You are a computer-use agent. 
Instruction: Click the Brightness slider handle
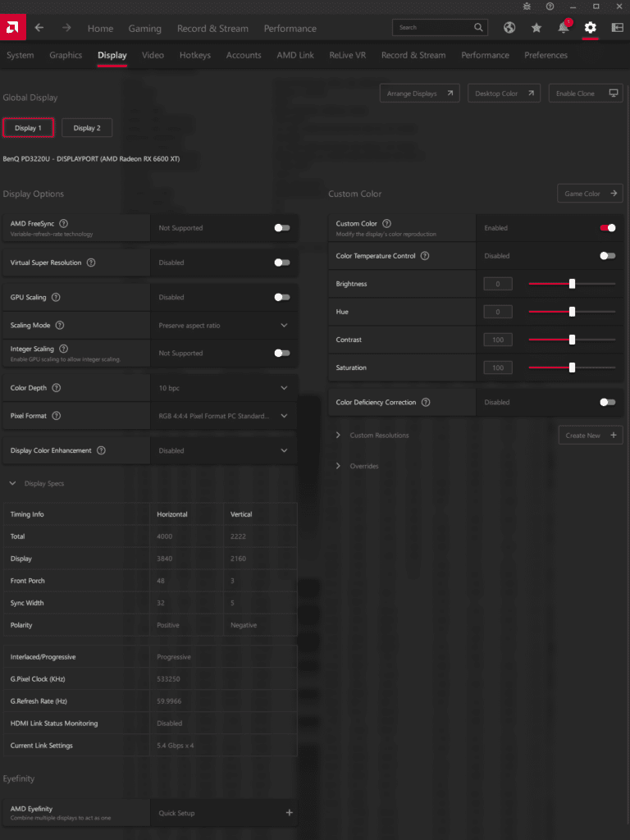pyautogui.click(x=572, y=284)
